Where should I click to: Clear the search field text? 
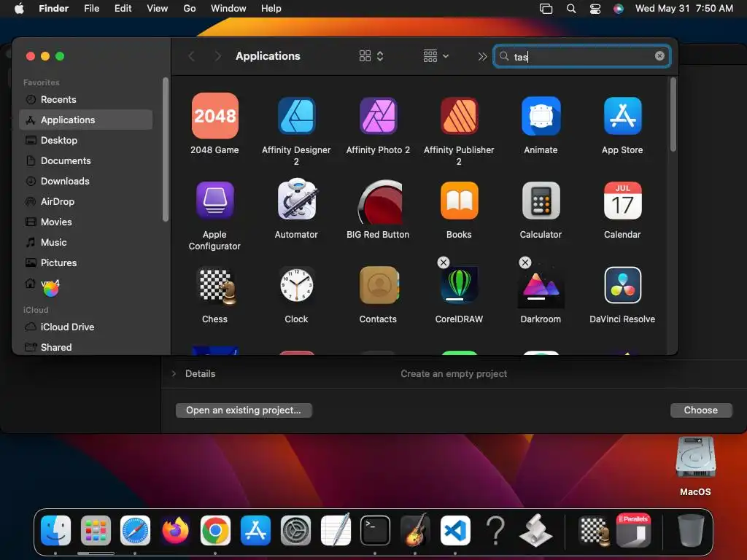pos(659,56)
